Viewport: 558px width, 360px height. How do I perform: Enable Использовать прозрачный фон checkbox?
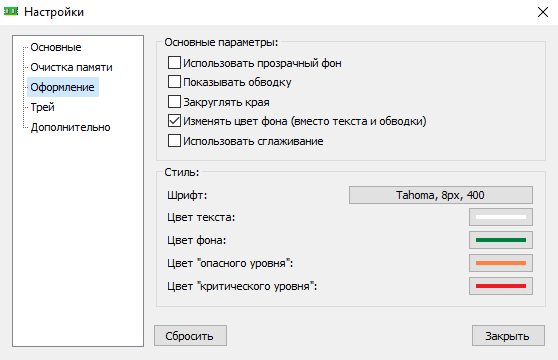[174, 63]
